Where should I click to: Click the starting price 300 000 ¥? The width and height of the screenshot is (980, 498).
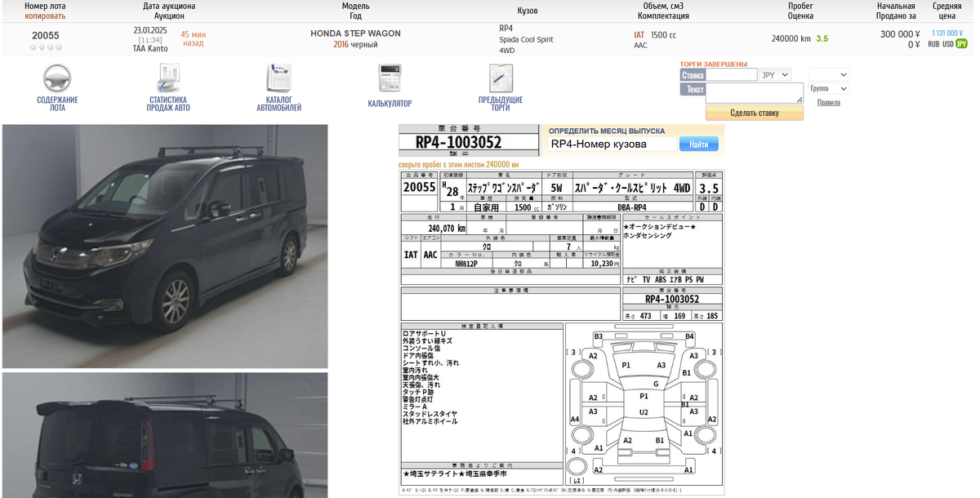[x=900, y=34]
